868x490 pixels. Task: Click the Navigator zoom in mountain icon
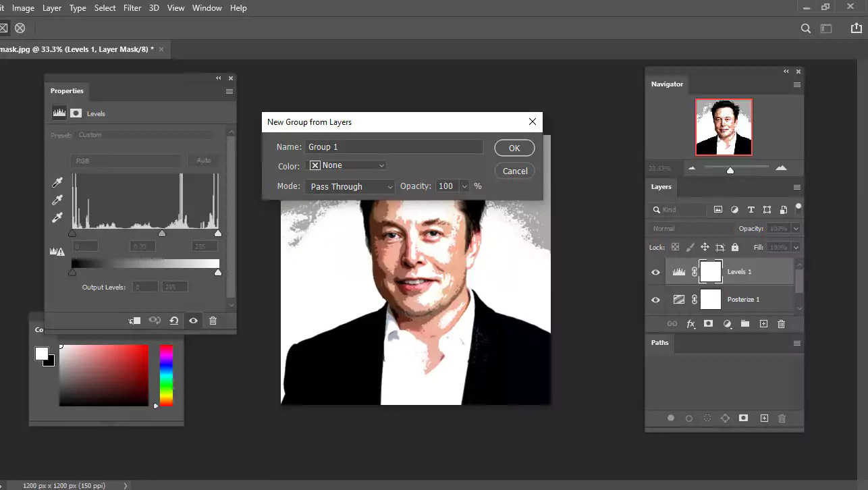781,167
